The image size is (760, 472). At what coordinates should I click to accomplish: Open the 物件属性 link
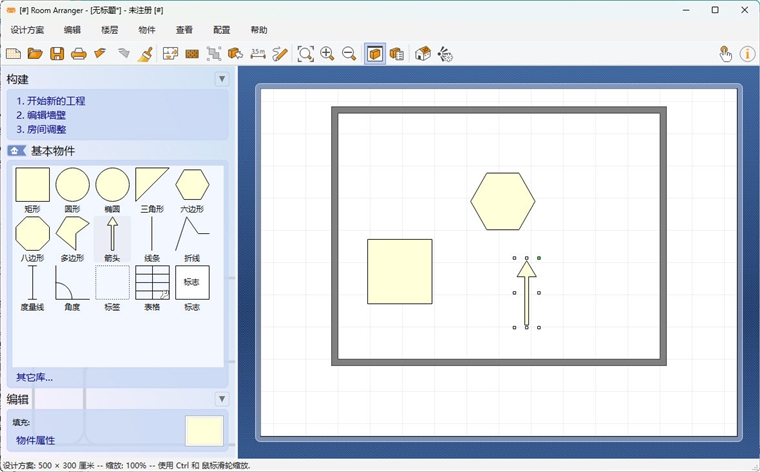click(x=35, y=440)
